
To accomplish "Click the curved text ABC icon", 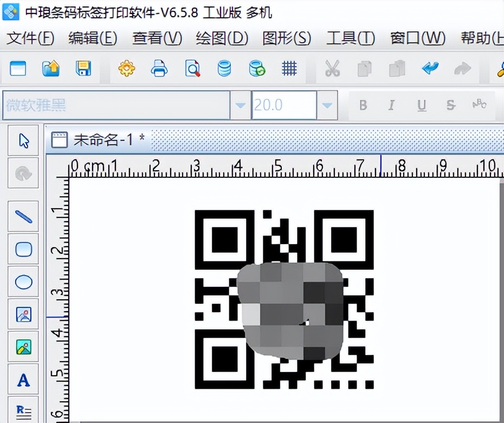I will [x=479, y=104].
